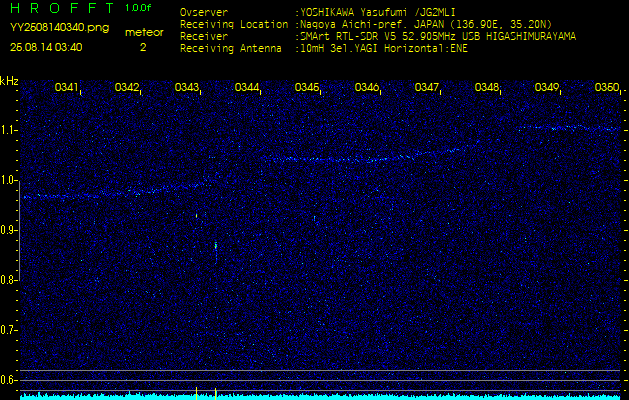
Task: Click the 'Receiver' field label
Action: click(204, 37)
